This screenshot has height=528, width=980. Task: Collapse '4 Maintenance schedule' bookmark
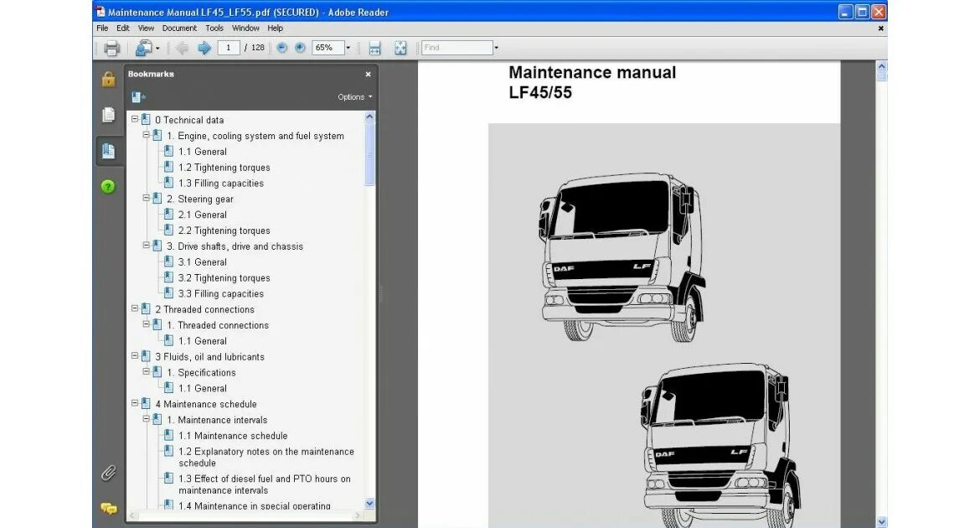click(x=134, y=403)
